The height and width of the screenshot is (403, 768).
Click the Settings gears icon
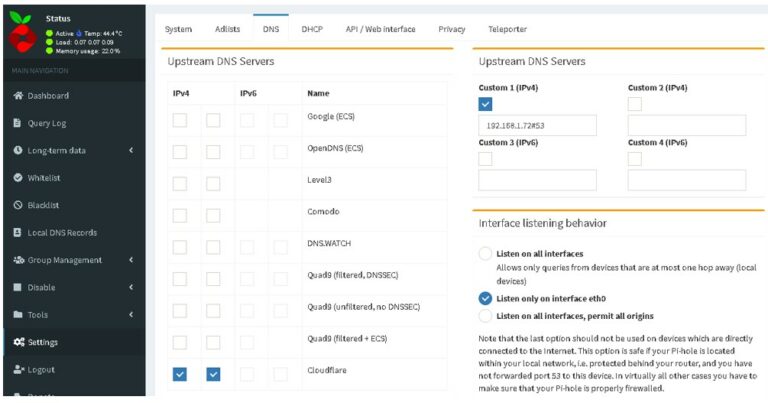(x=17, y=342)
